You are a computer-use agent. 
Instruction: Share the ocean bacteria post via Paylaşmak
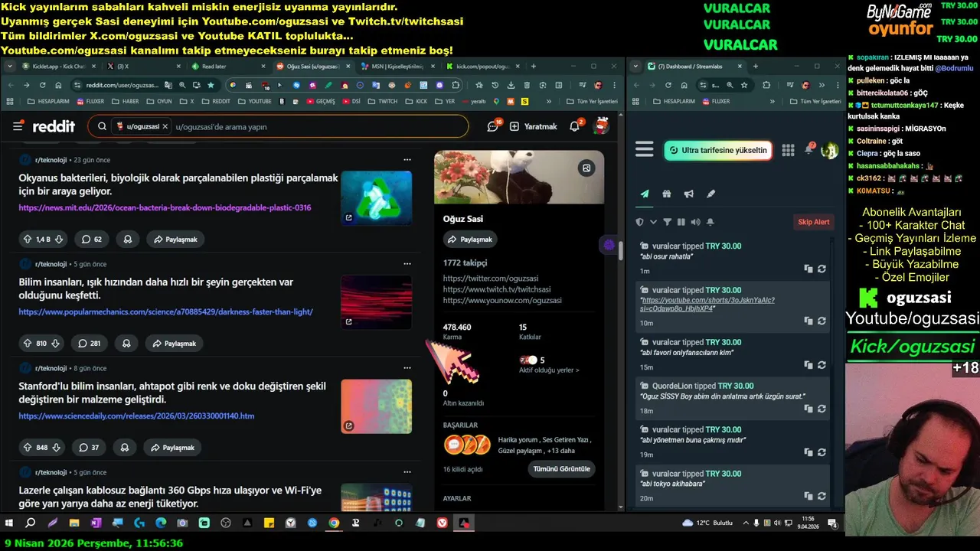coord(175,240)
